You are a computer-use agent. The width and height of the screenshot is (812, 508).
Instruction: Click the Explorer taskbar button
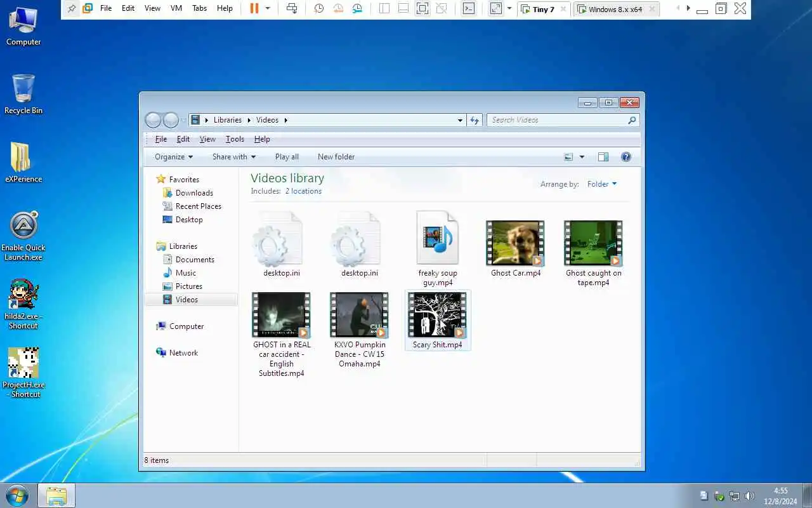coord(56,495)
